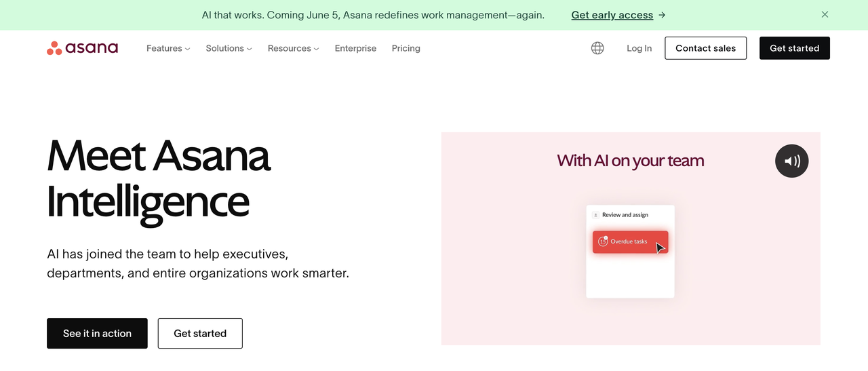The width and height of the screenshot is (868, 371).
Task: Expand the Features menu
Action: pyautogui.click(x=168, y=48)
